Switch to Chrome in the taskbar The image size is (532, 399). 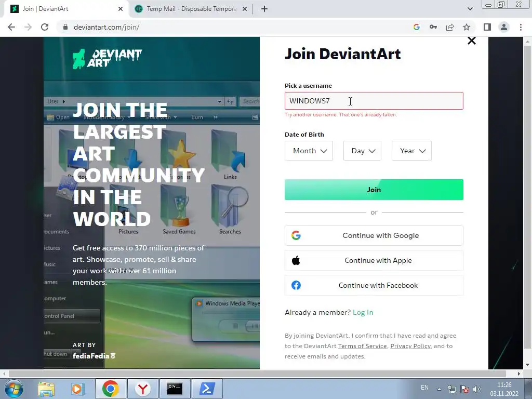tap(111, 389)
